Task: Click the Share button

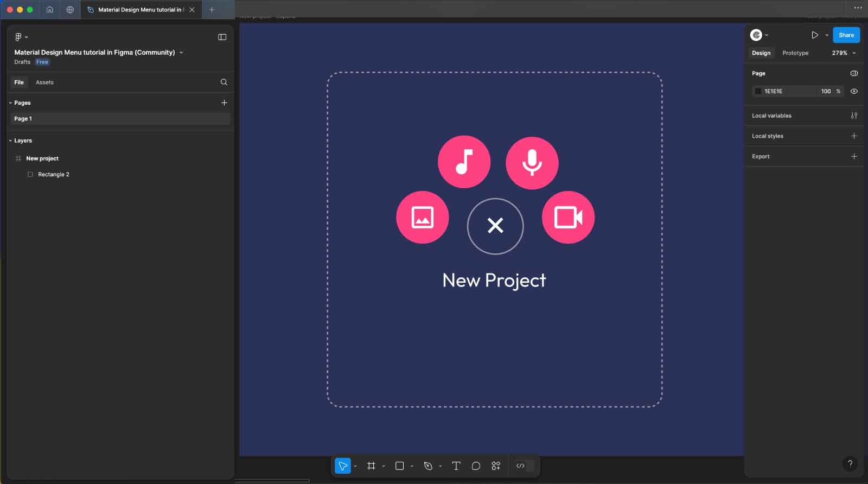Action: point(846,35)
